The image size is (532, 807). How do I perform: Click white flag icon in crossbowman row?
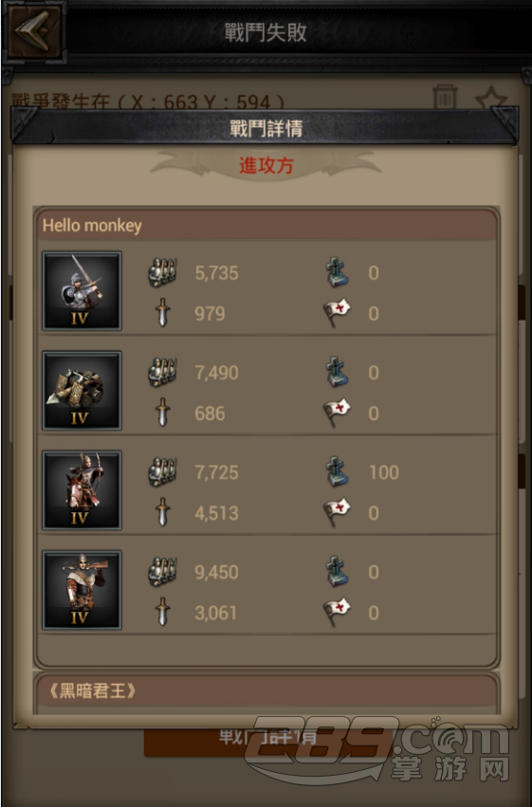(x=337, y=612)
